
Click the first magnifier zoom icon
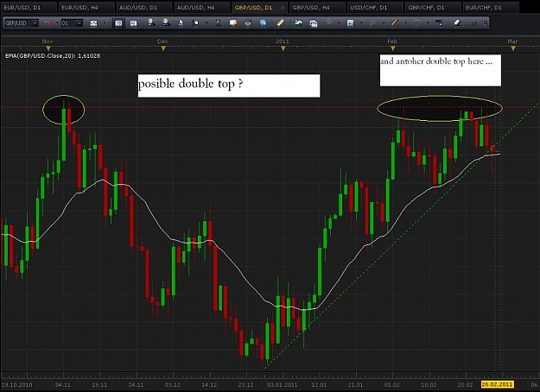(x=151, y=22)
